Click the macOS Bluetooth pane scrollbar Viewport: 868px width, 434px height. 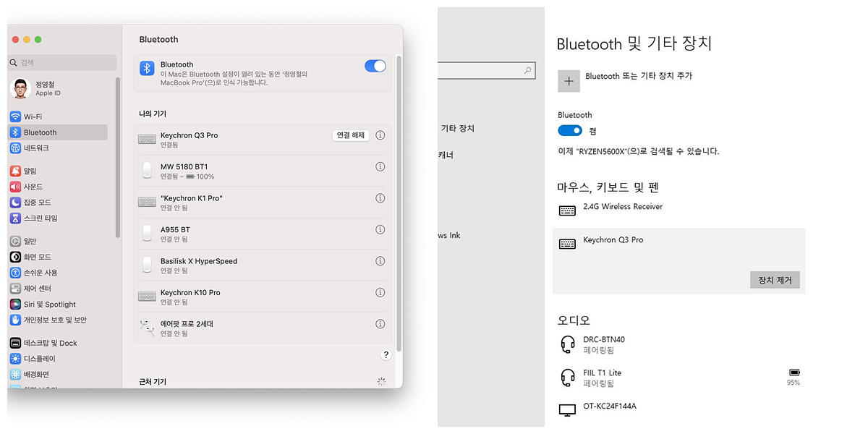coord(399,203)
